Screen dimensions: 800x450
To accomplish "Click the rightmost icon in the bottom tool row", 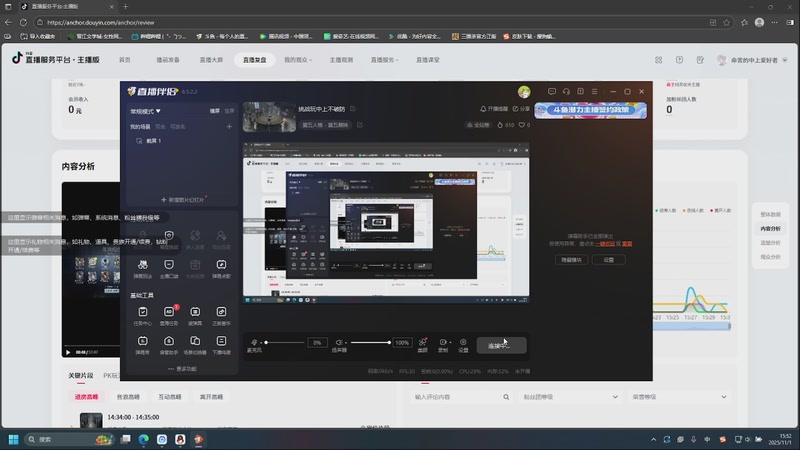I will [x=221, y=341].
